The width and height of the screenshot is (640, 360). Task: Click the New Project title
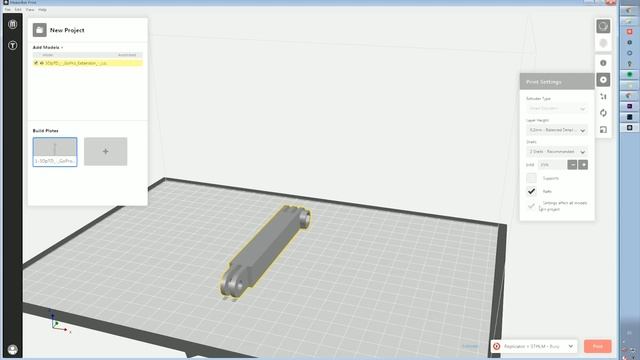pyautogui.click(x=67, y=30)
